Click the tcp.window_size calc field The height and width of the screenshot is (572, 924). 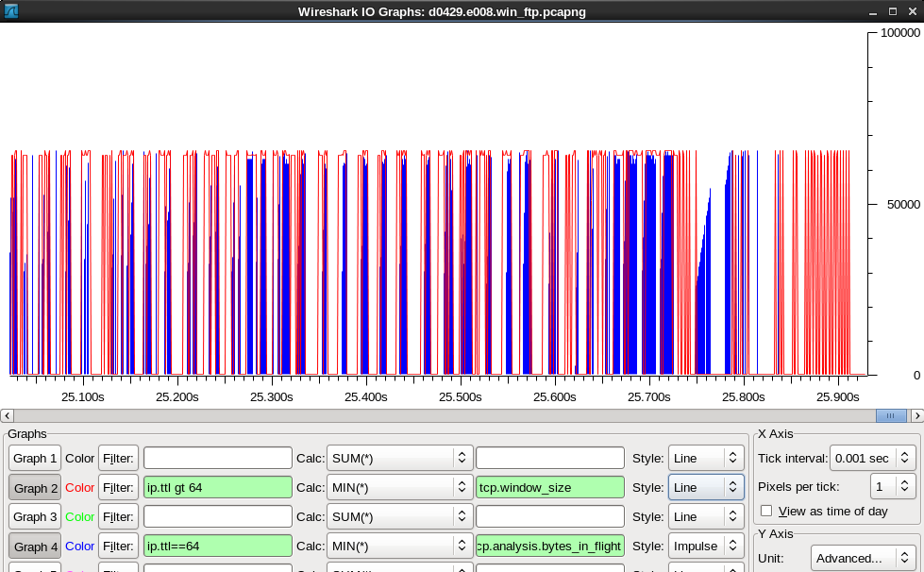[548, 487]
